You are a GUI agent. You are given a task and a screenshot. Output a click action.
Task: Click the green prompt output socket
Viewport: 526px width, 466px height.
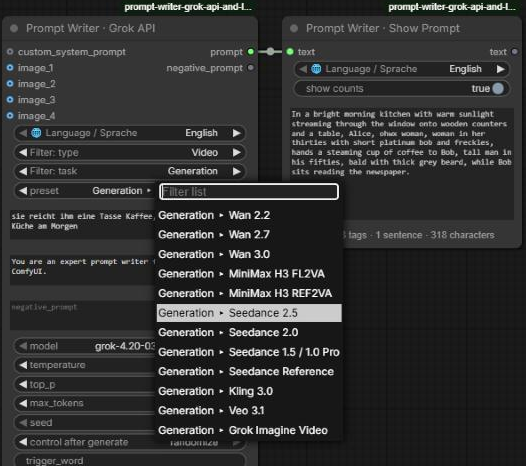(251, 52)
